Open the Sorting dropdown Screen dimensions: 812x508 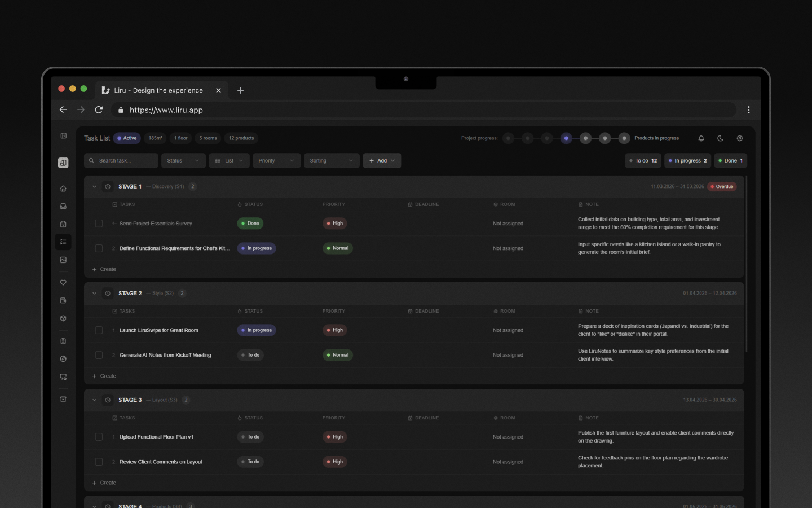click(332, 160)
